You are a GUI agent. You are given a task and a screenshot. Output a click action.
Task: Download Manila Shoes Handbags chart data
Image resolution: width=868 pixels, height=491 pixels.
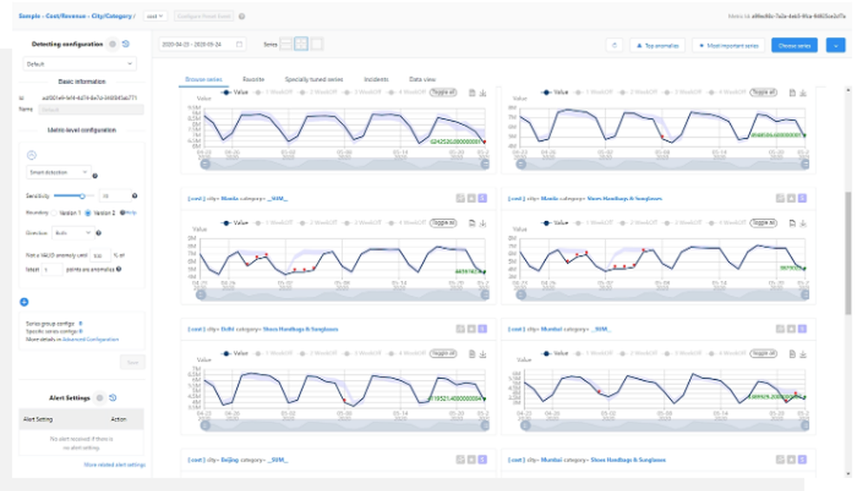803,223
